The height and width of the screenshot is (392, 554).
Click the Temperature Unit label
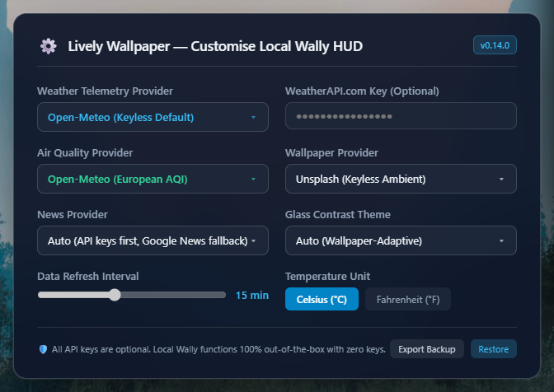[327, 276]
